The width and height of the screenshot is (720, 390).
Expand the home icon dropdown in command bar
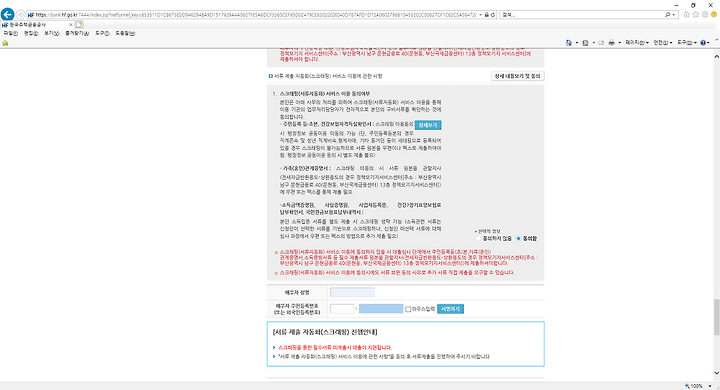click(x=577, y=43)
